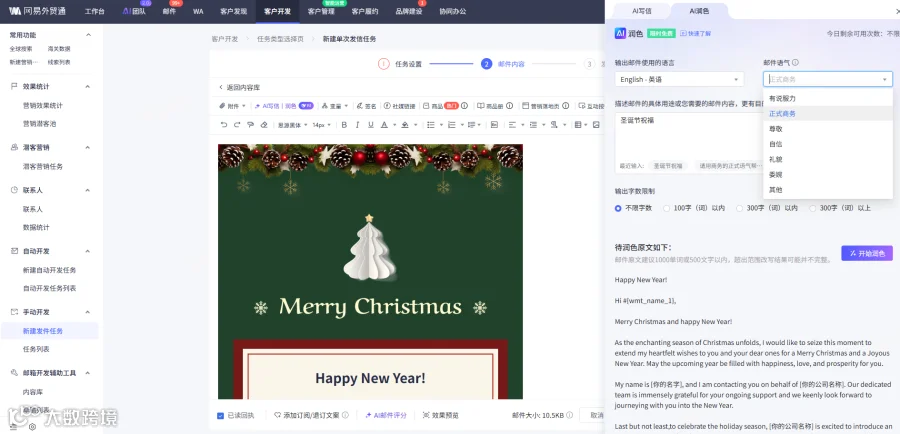900x434 pixels.
Task: Insert image using toolbar picture icon
Action: click(596, 125)
